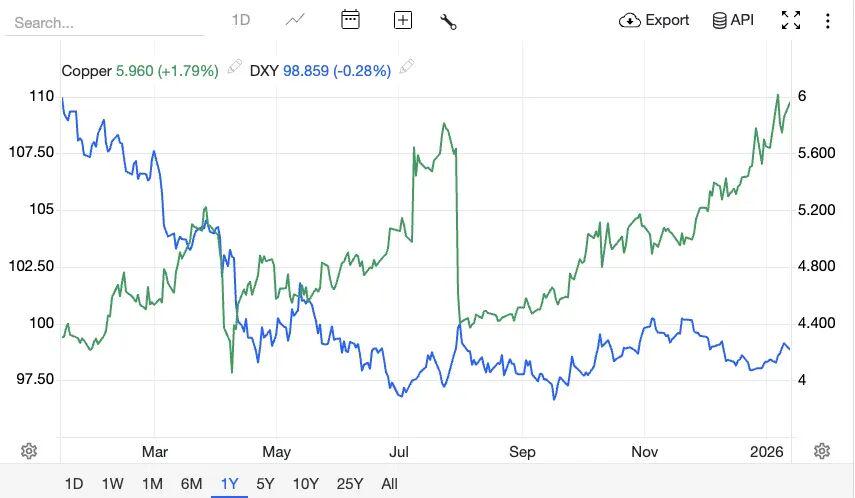Open the wrench tools icon
This screenshot has height=498, width=855.
point(448,21)
